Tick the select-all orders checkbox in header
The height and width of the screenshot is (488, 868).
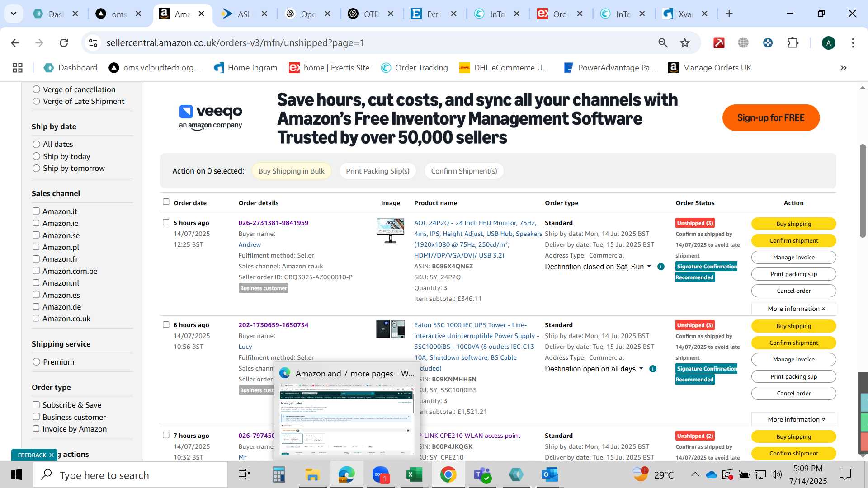point(166,202)
